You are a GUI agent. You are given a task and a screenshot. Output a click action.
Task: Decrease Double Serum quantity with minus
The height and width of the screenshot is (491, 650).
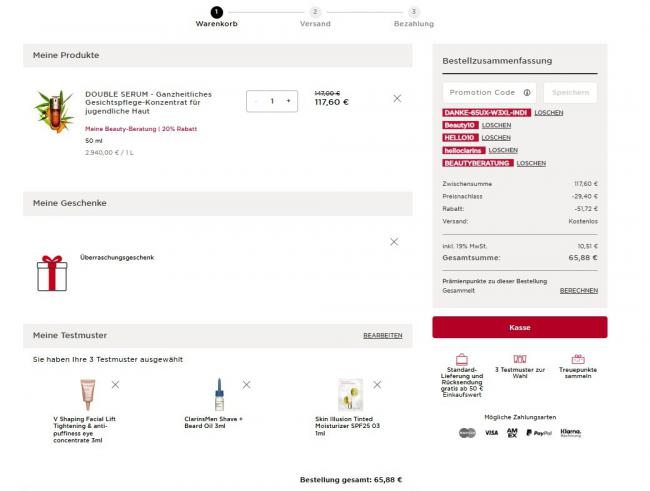(256, 101)
